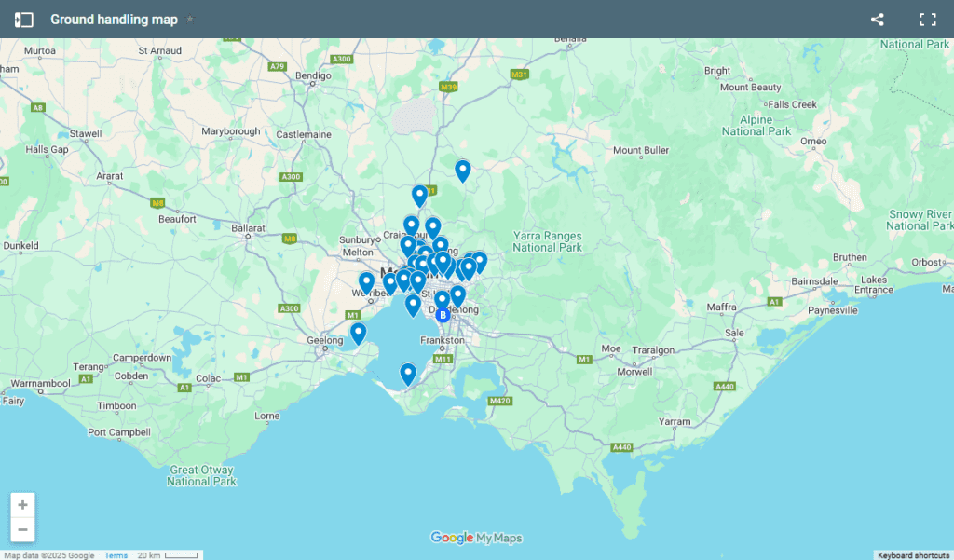View the map in fullscreen
This screenshot has height=560, width=954.
click(x=927, y=20)
